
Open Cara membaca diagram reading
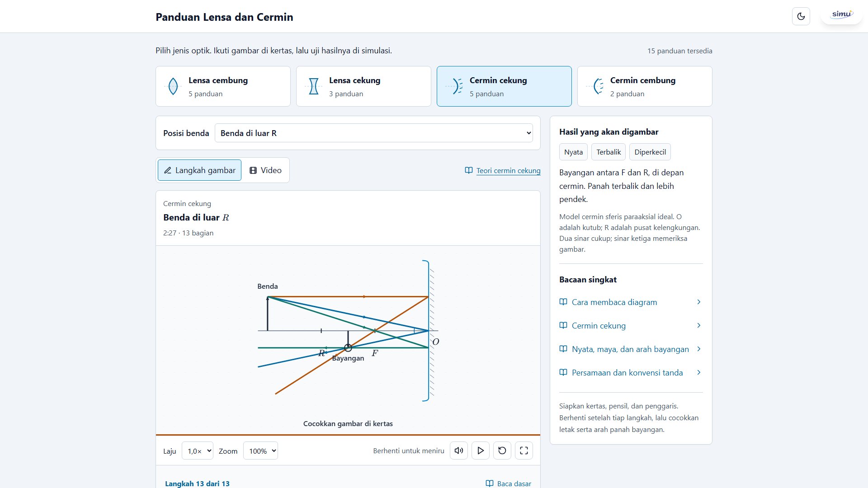(x=631, y=302)
